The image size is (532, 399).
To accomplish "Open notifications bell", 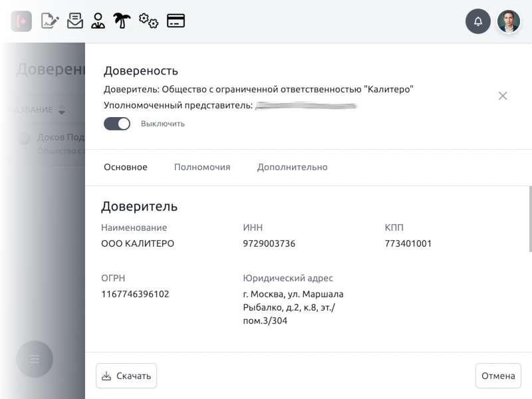I will (x=477, y=21).
